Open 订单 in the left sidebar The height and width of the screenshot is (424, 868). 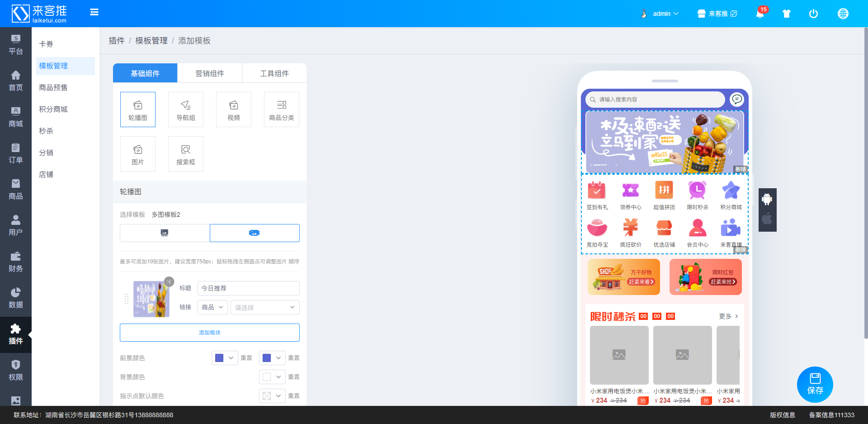pyautogui.click(x=16, y=154)
